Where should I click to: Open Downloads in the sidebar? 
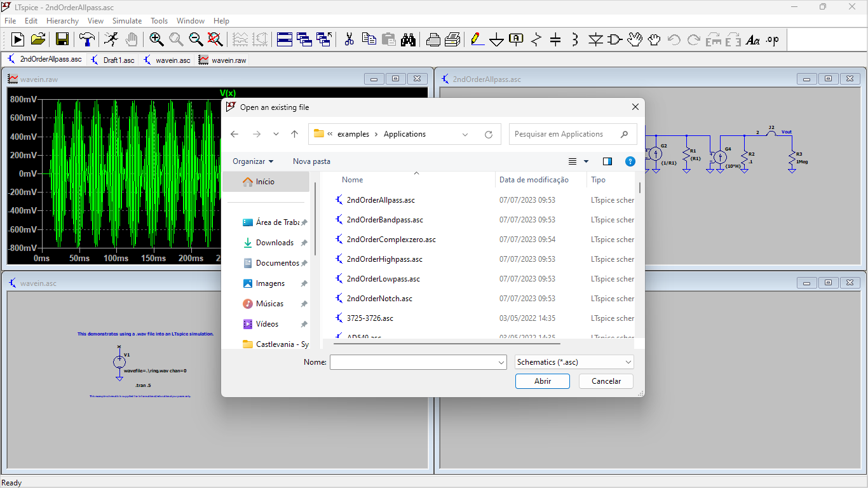pos(275,243)
